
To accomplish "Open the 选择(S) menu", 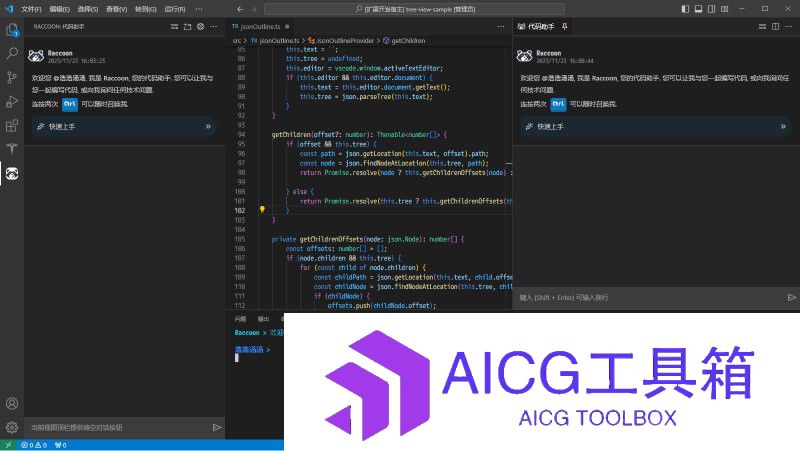I will pyautogui.click(x=88, y=9).
